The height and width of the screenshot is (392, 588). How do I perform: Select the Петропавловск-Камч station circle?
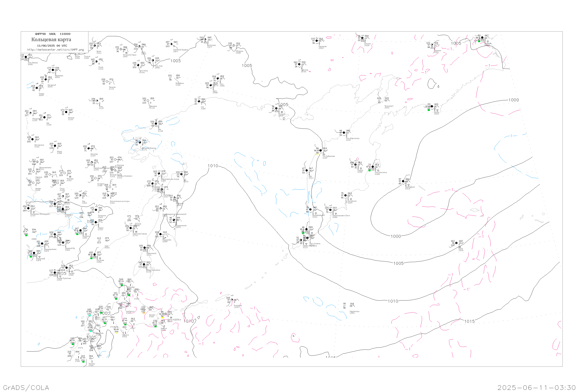tap(330, 210)
